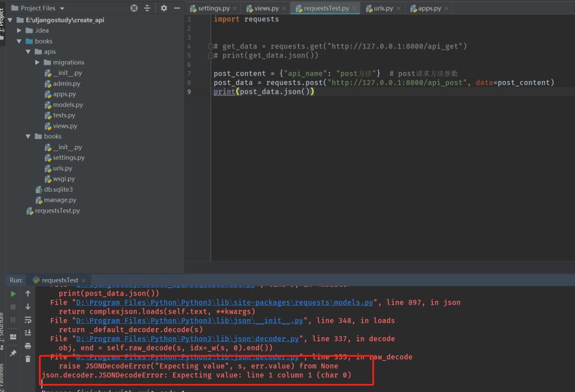Screen dimensions: 575x392
Task: Collapse the top-level books folder
Action: point(19,42)
